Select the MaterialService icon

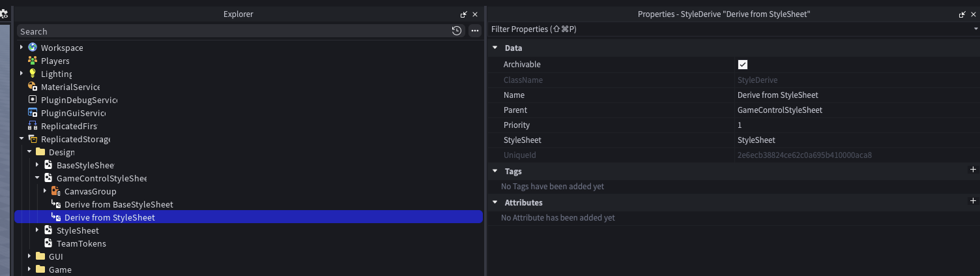[x=33, y=87]
